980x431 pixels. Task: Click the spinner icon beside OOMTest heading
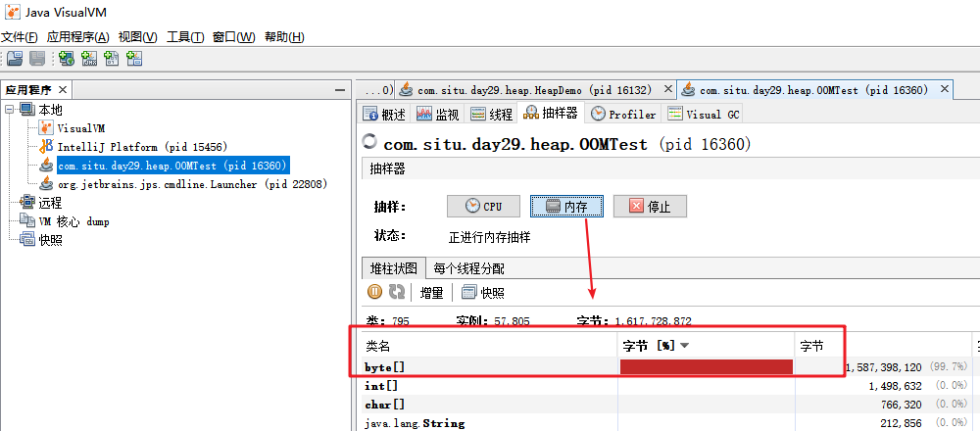tap(370, 142)
